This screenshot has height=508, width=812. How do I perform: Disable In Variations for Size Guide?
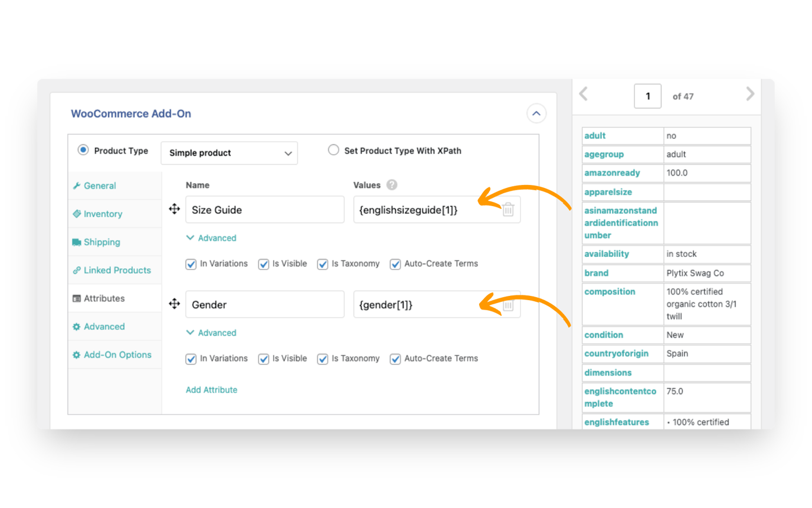point(191,264)
